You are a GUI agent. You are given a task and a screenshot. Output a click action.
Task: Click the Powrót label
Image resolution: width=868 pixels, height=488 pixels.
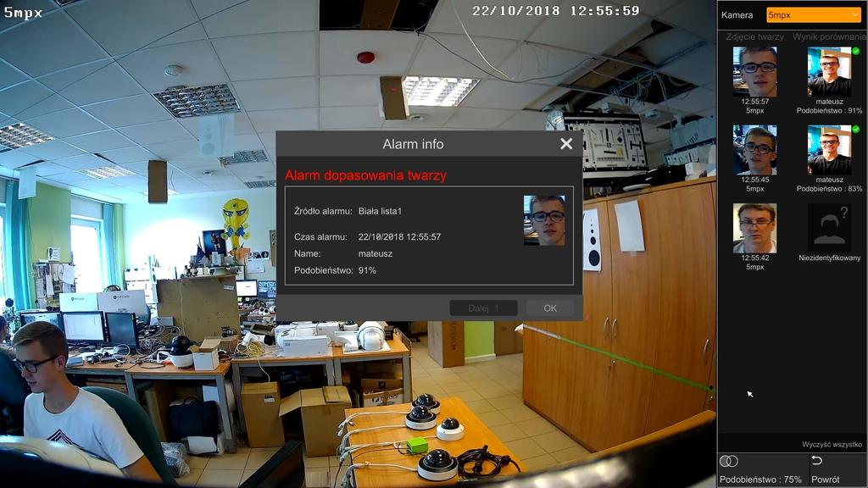[x=825, y=480]
